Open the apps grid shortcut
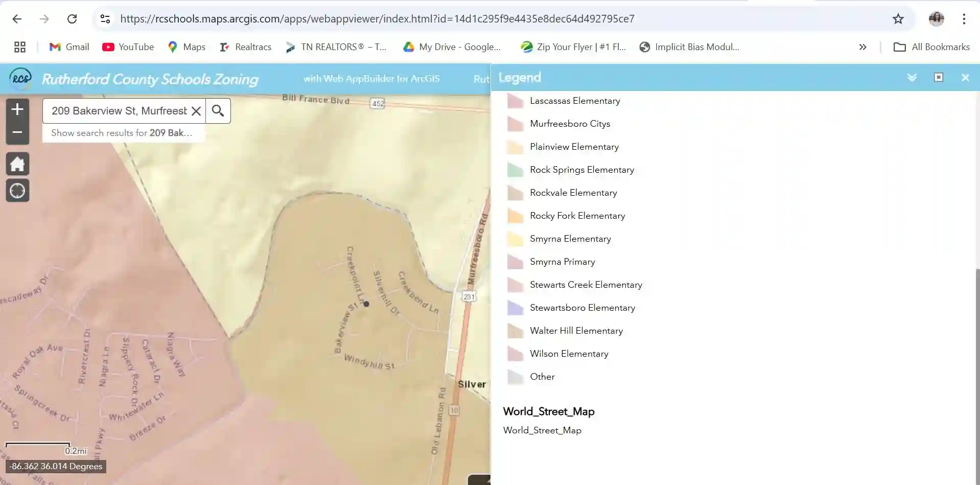This screenshot has width=980, height=485. click(x=20, y=47)
